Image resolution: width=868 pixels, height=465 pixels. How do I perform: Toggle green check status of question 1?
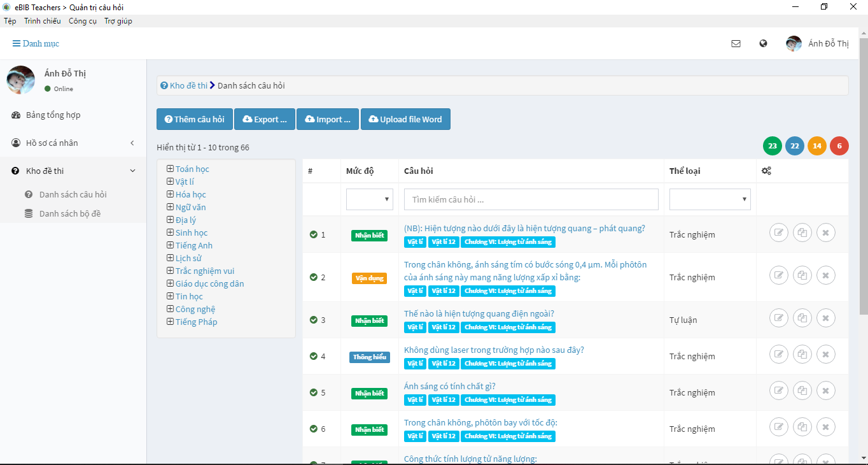(x=313, y=234)
